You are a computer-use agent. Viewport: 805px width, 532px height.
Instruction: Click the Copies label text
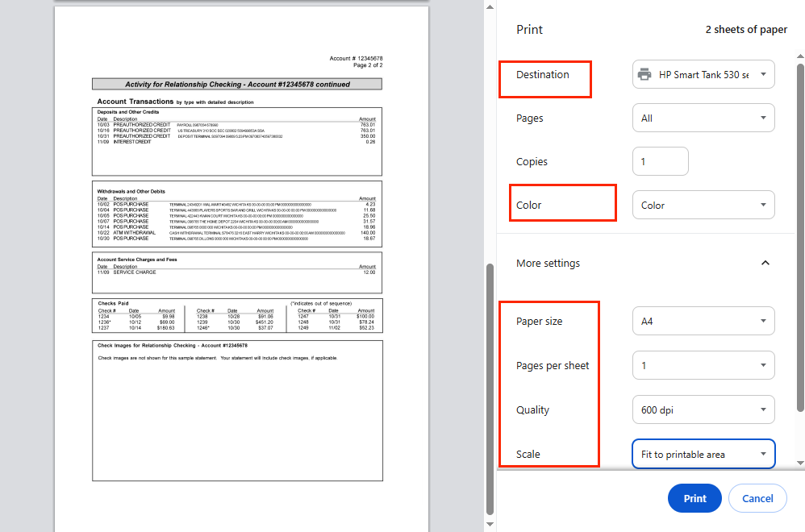[x=532, y=161]
